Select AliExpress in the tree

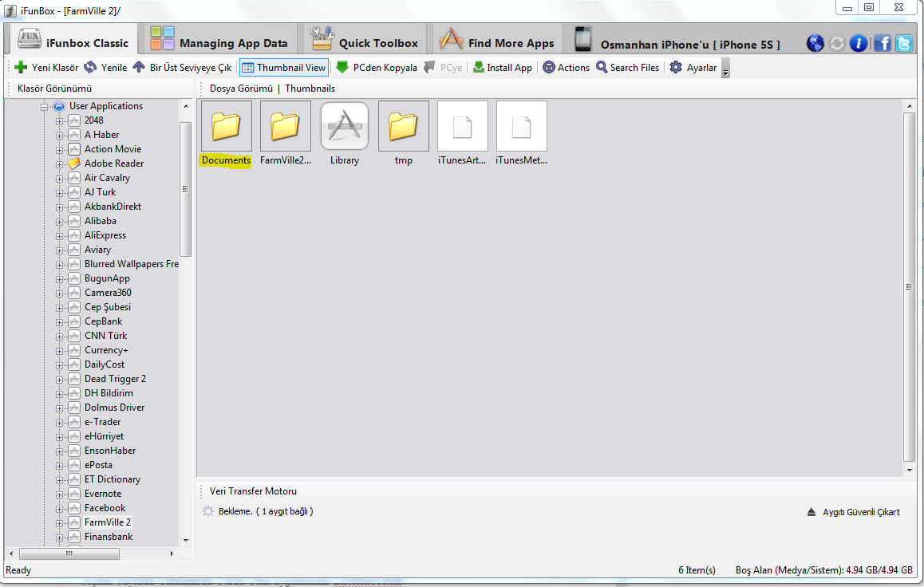click(105, 235)
